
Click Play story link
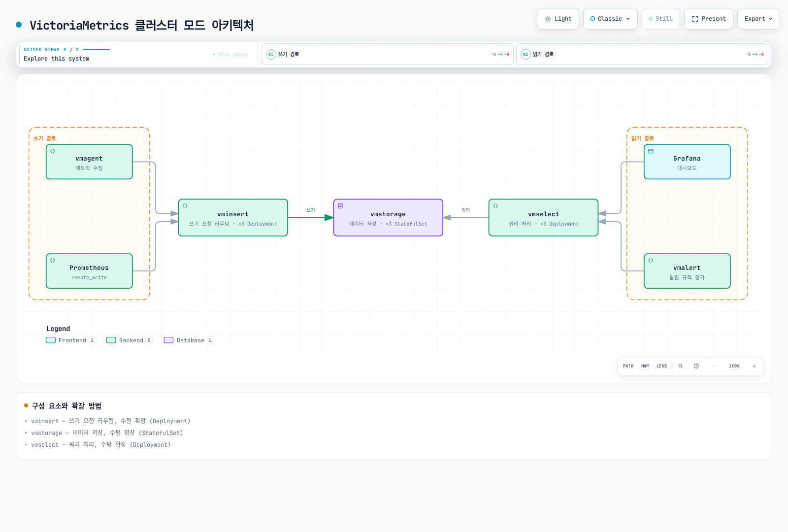coord(230,55)
